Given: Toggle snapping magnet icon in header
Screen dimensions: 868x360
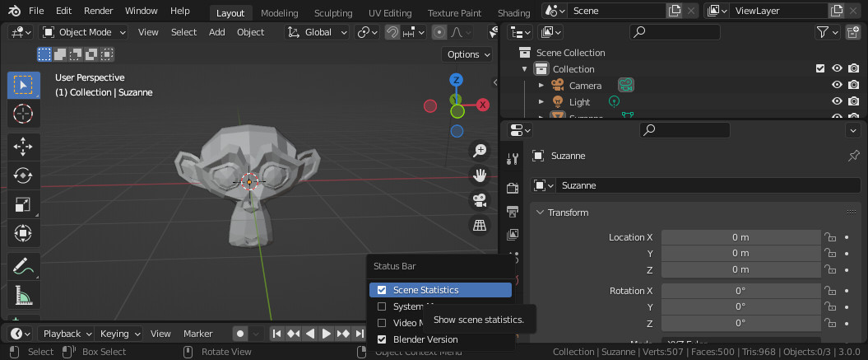Looking at the screenshot, I should [392, 32].
